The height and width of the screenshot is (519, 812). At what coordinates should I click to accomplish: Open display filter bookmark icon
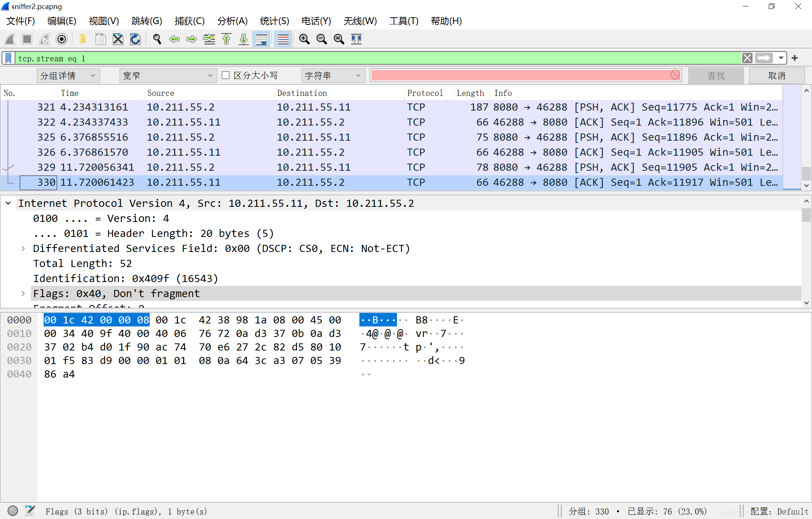click(8, 58)
